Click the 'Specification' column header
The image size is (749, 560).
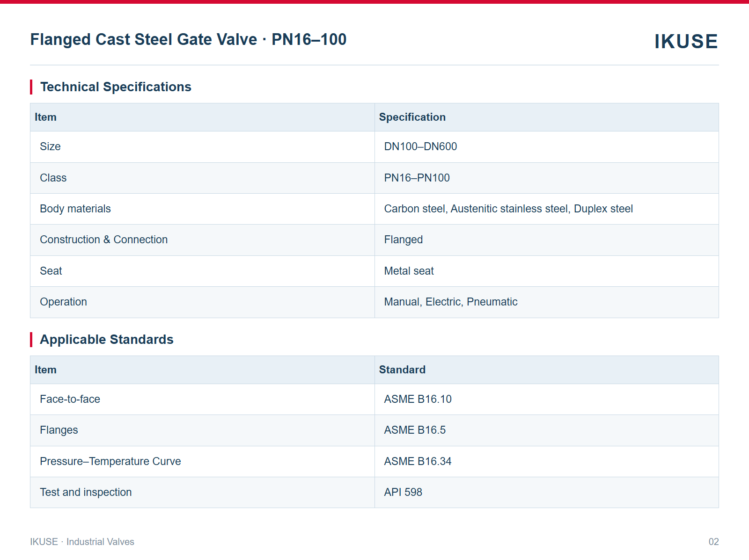tap(412, 117)
